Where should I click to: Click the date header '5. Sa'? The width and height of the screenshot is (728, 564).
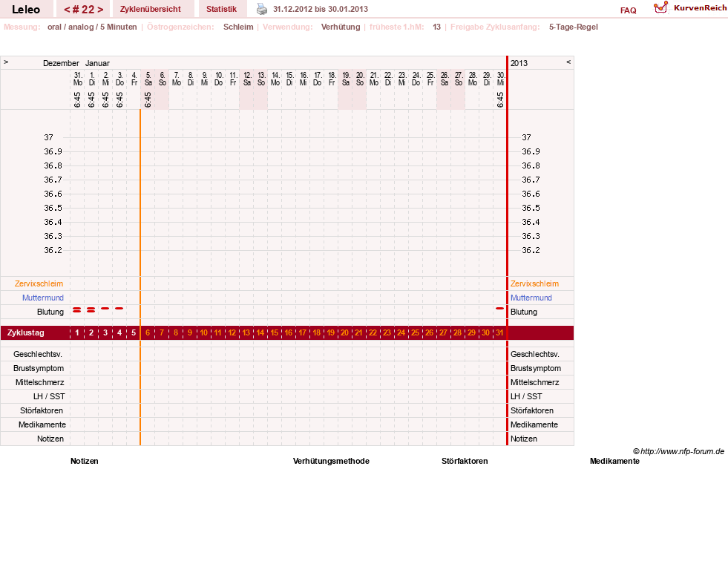pos(148,79)
